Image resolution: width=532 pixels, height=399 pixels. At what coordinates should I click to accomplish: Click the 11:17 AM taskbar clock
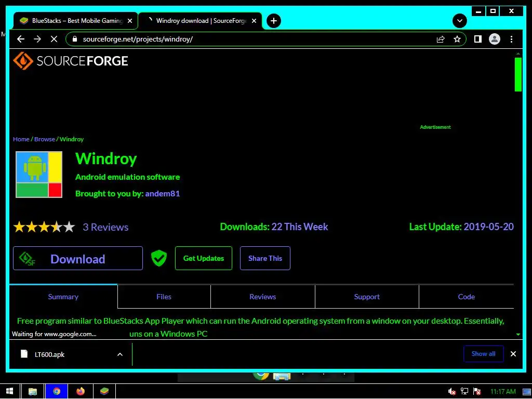coord(503,392)
